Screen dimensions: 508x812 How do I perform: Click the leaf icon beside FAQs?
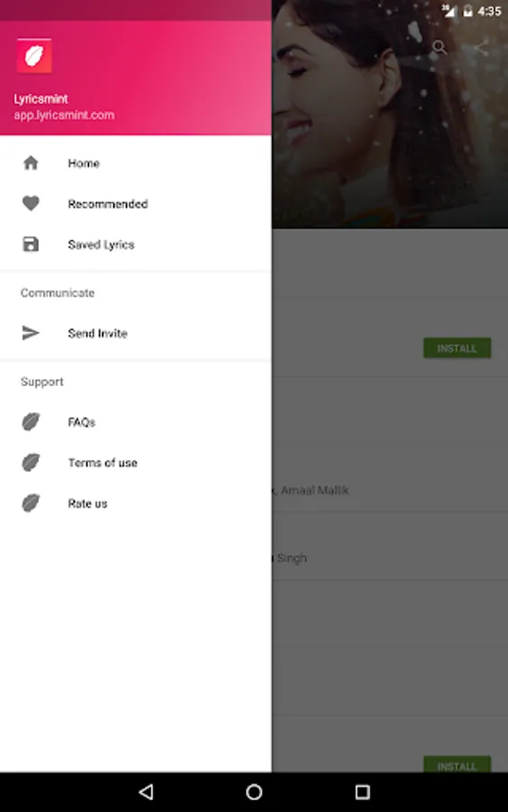[x=31, y=421]
